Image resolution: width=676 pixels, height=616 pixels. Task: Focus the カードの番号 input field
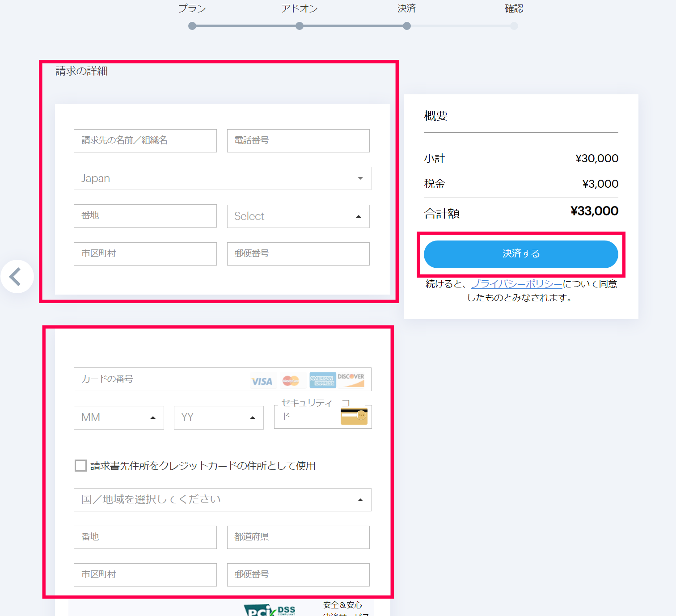[x=161, y=379]
